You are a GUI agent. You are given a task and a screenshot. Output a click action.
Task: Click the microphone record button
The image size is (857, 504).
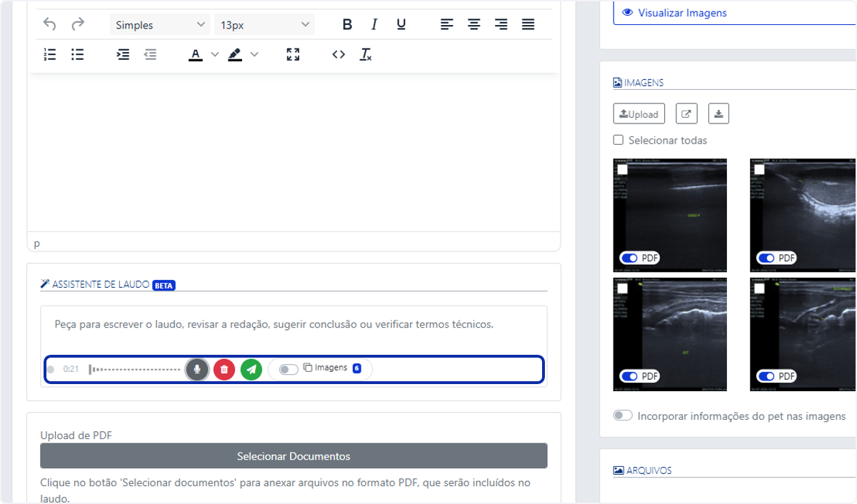coord(197,369)
